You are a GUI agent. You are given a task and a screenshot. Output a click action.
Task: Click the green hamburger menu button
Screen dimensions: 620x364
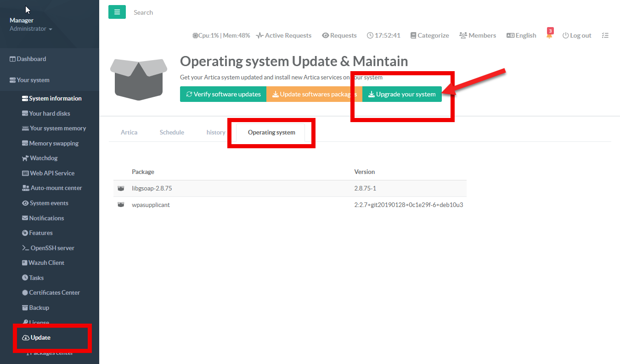117,12
